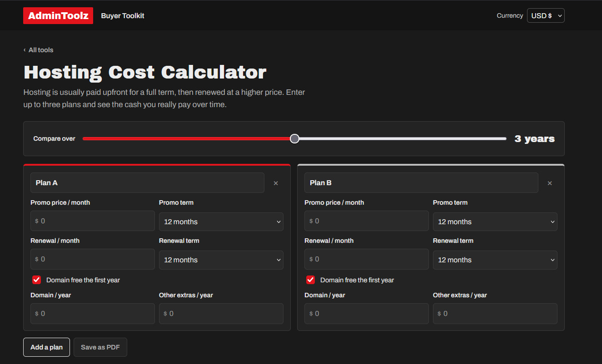
Task: Click the Compare over slider handle
Action: pos(294,138)
